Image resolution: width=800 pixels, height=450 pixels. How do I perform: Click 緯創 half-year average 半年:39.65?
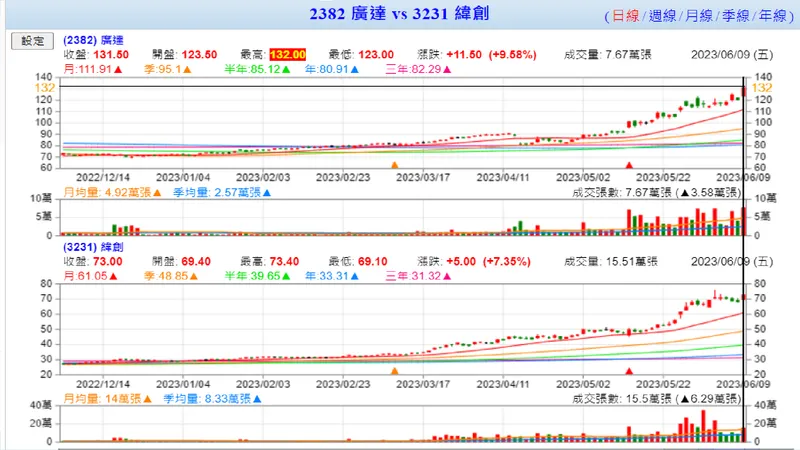click(x=258, y=276)
